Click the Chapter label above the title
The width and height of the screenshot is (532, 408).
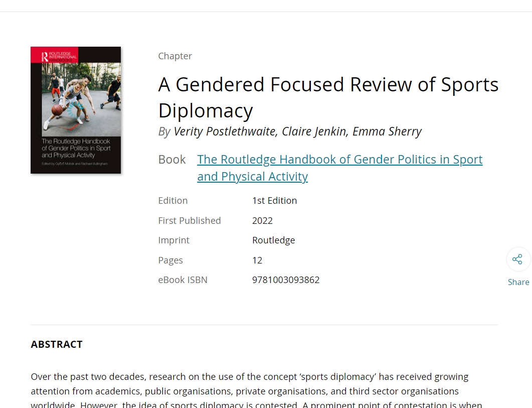tap(175, 56)
